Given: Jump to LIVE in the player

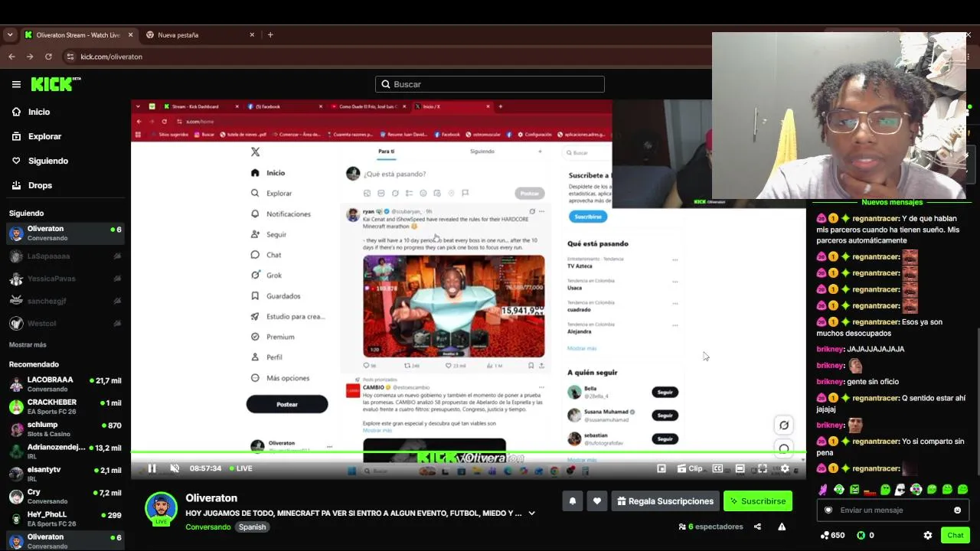Looking at the screenshot, I should [x=240, y=468].
